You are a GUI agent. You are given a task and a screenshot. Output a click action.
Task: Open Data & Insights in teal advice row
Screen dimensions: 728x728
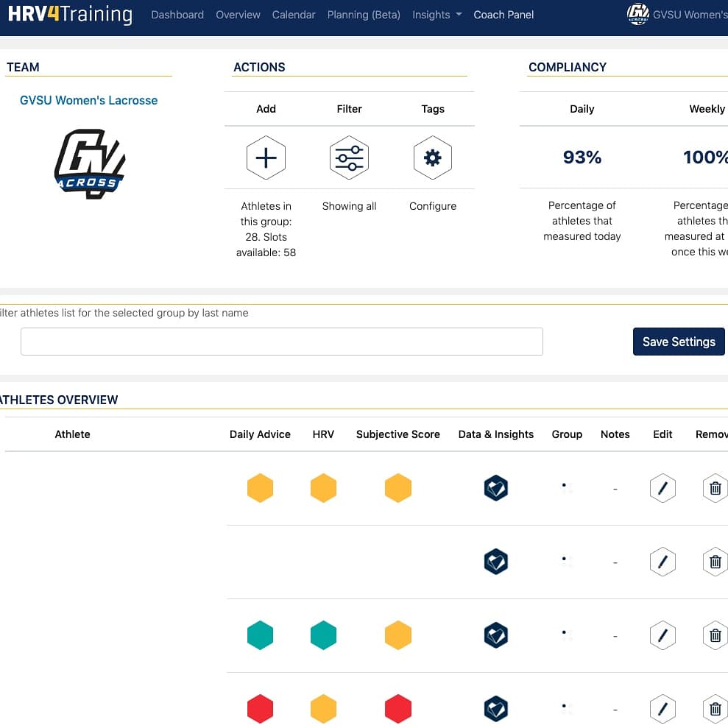coord(496,635)
